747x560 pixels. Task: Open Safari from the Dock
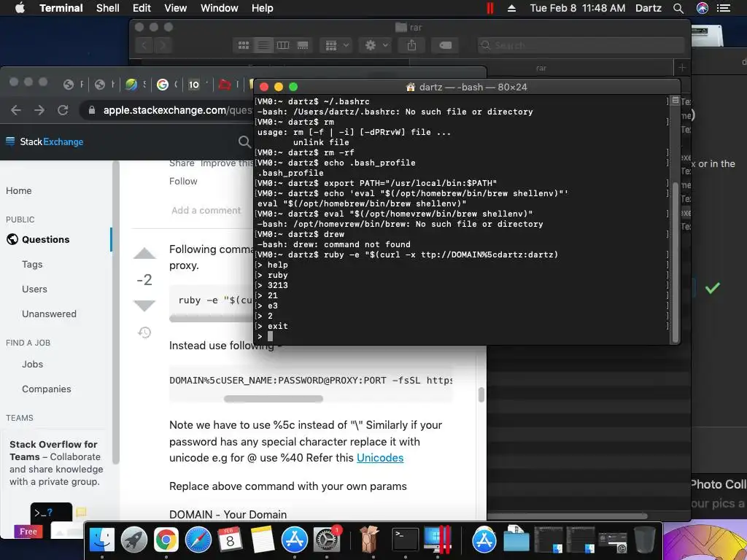click(198, 540)
